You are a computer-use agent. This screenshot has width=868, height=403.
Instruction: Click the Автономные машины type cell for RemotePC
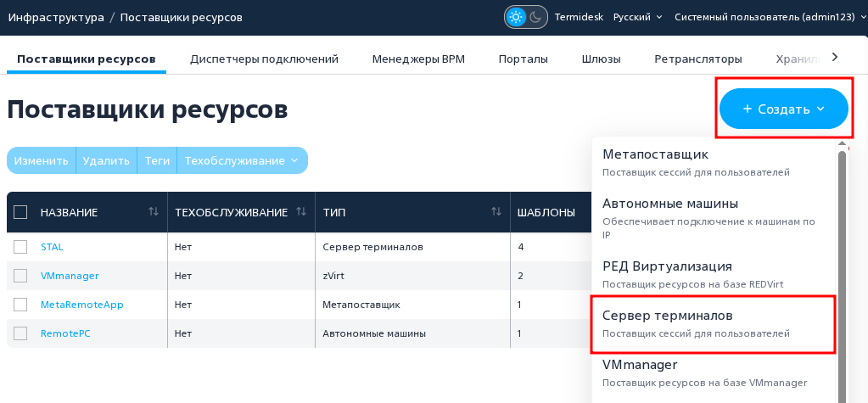[x=374, y=333]
